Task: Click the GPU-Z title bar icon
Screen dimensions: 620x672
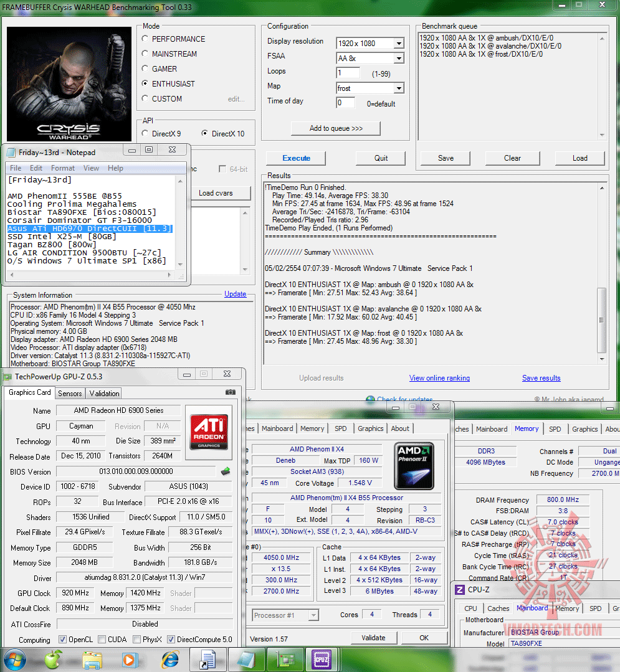Action: (7, 377)
